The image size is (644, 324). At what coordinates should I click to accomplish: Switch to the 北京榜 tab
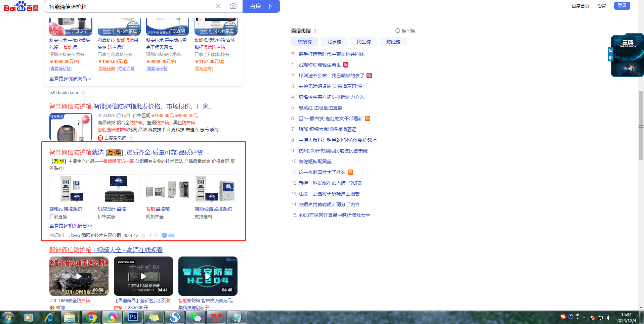[334, 42]
